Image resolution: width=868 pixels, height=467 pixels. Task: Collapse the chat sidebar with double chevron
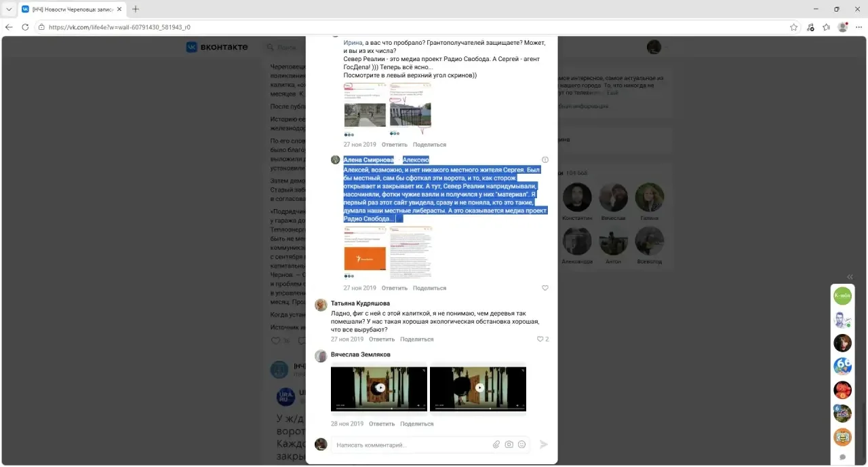tap(850, 277)
